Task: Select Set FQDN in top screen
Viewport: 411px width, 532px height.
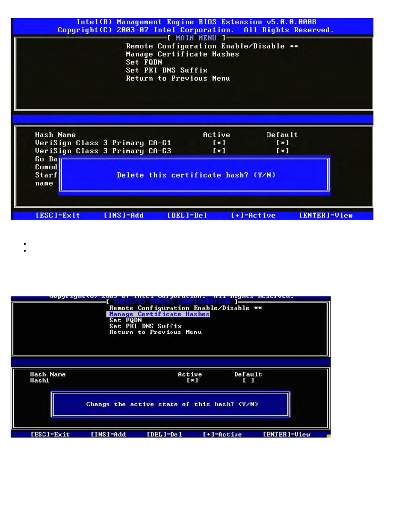Action: pos(144,62)
